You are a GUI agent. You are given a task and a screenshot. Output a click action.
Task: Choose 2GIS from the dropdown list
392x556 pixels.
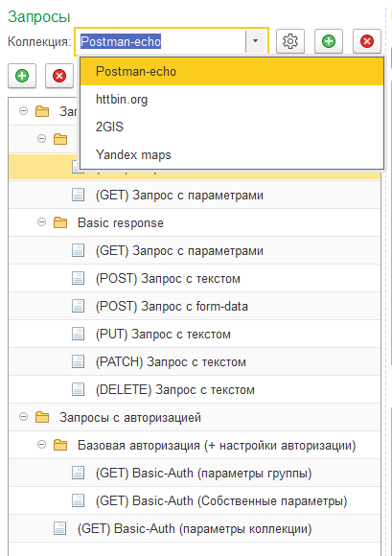tap(232, 127)
